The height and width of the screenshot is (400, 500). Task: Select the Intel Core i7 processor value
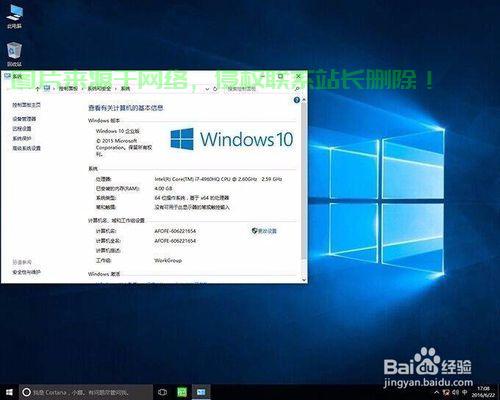click(x=218, y=179)
